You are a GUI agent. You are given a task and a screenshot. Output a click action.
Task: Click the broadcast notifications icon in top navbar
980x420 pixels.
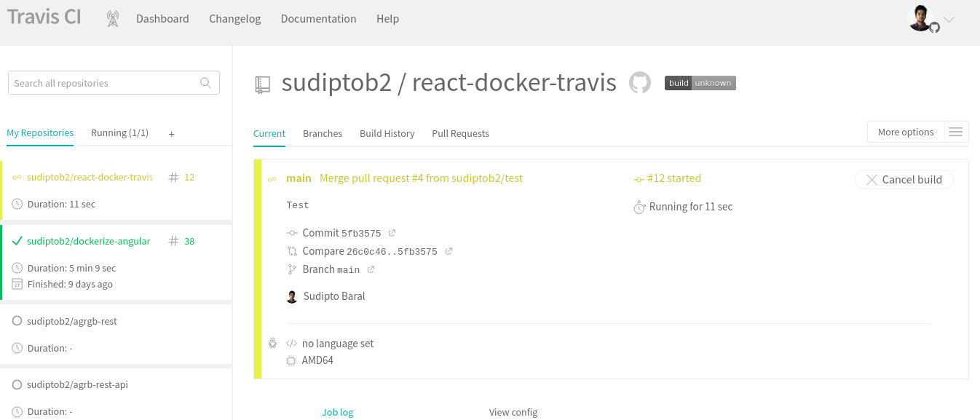pyautogui.click(x=113, y=18)
